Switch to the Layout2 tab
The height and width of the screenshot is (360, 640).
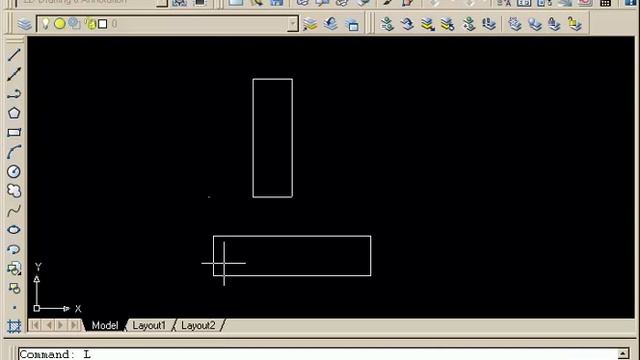pyautogui.click(x=198, y=325)
